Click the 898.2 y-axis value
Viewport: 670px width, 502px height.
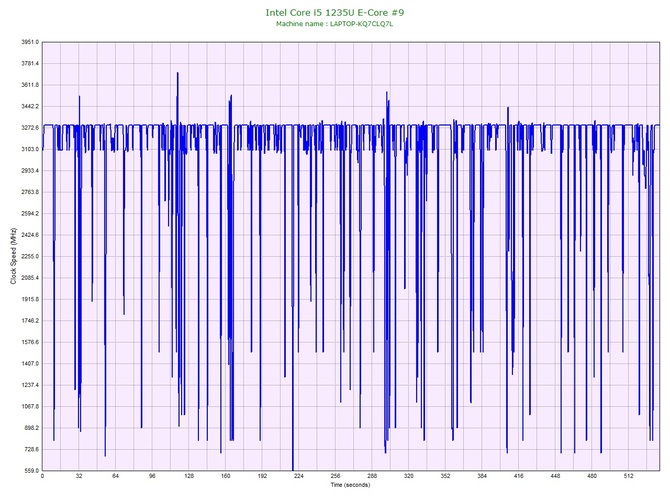[31, 428]
